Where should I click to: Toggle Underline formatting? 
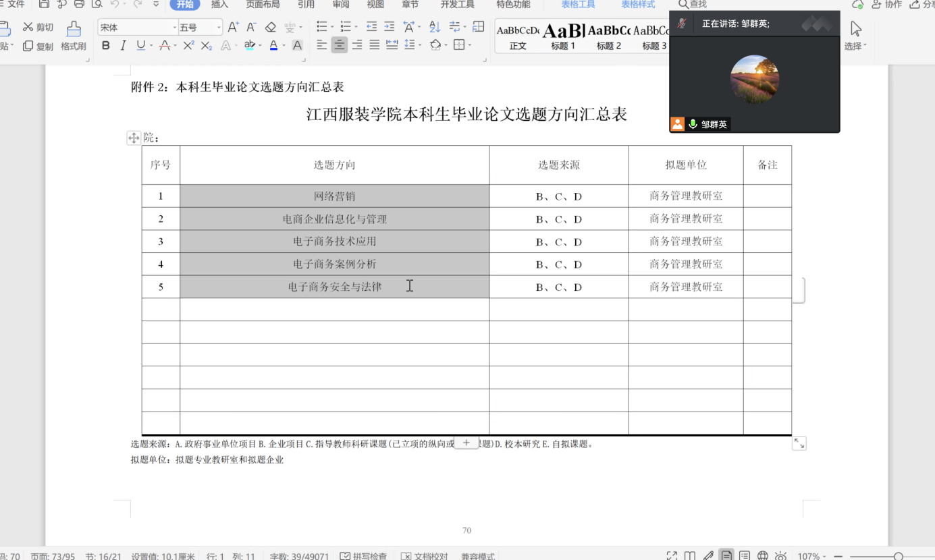[x=140, y=45]
